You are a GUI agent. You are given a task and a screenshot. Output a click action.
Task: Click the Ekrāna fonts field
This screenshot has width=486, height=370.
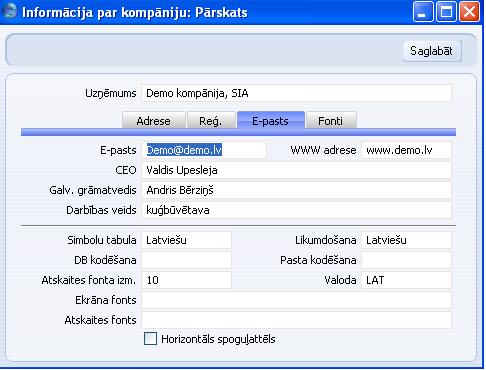(x=296, y=300)
